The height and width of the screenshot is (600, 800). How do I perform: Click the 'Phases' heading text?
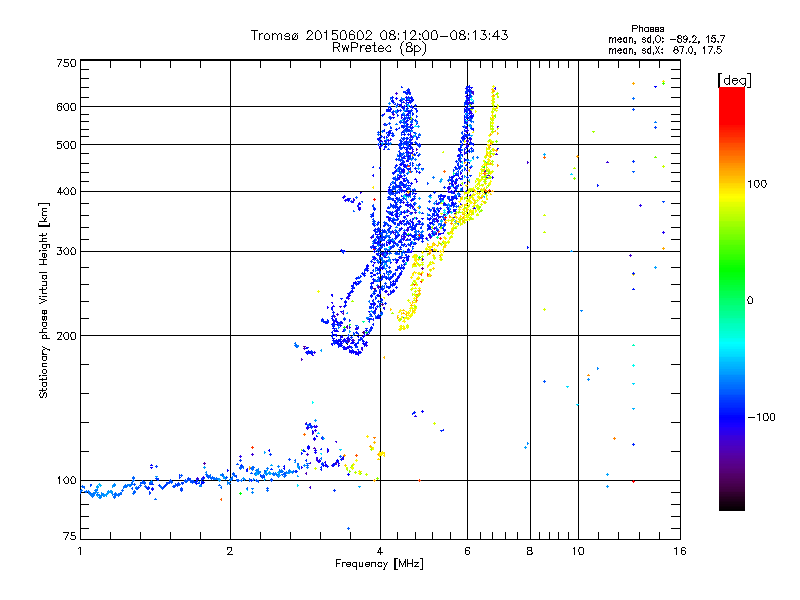pyautogui.click(x=647, y=29)
